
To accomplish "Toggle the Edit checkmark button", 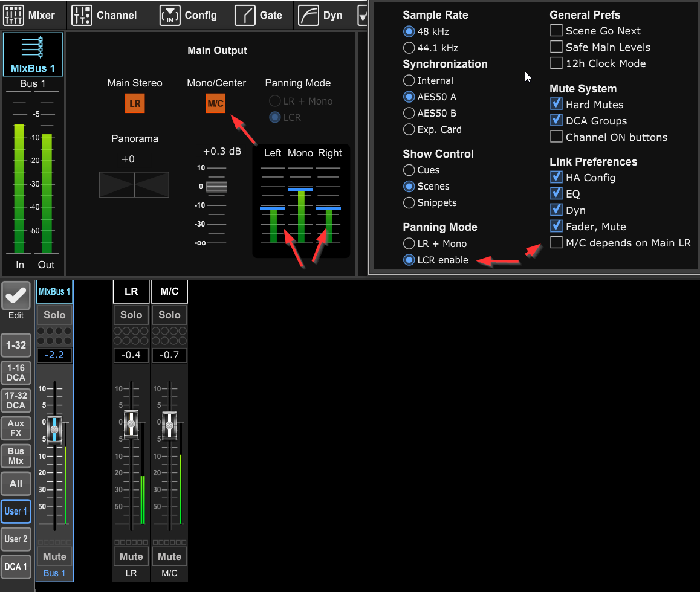I will [16, 295].
